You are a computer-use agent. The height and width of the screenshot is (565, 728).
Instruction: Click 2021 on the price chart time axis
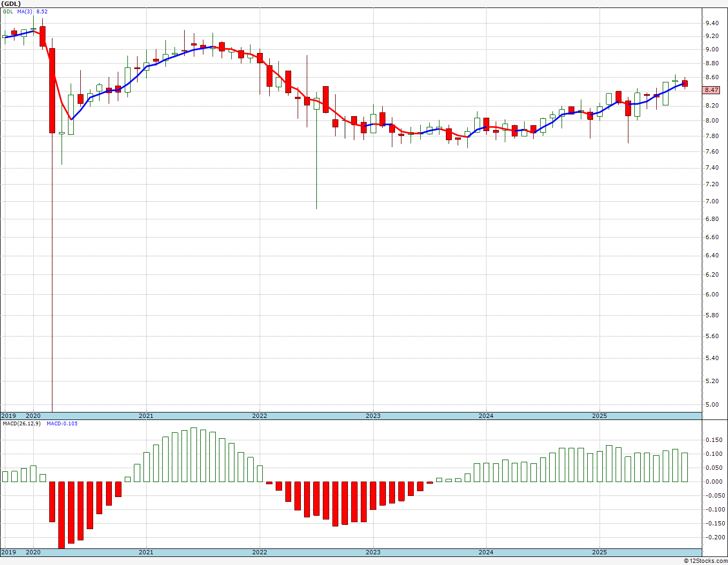pyautogui.click(x=146, y=416)
